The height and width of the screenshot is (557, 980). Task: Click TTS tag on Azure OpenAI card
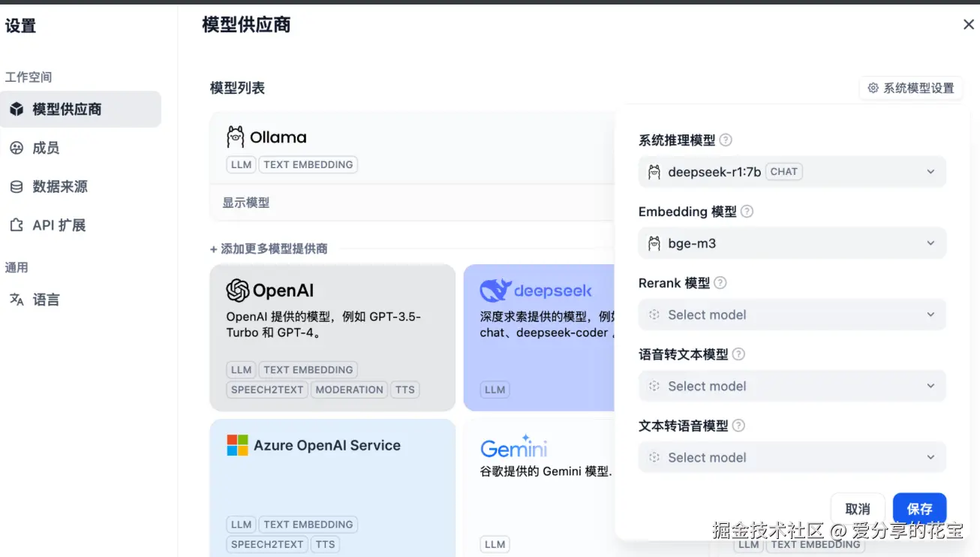tap(325, 544)
